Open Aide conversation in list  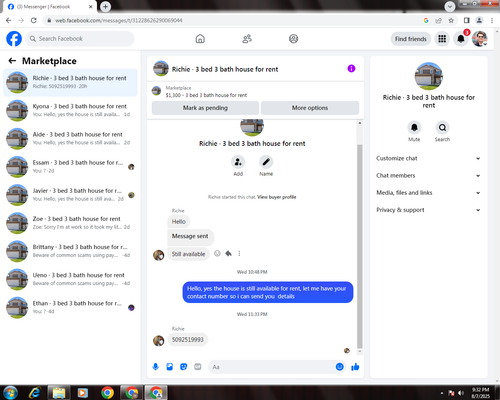click(x=70, y=139)
